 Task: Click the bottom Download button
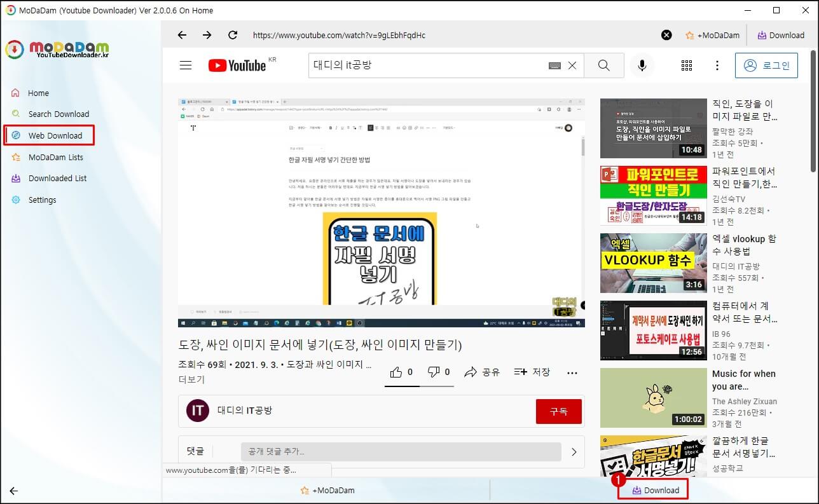pyautogui.click(x=655, y=490)
